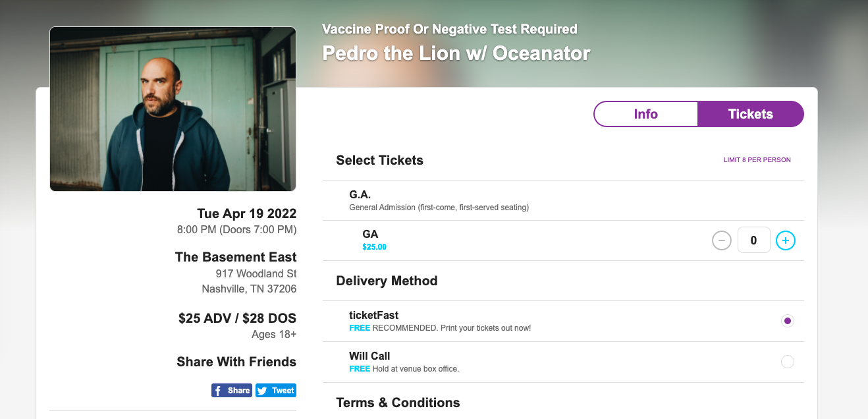Click the Vaccine Proof Or Negative Test notice
Image resolution: width=868 pixels, height=419 pixels.
tap(450, 29)
